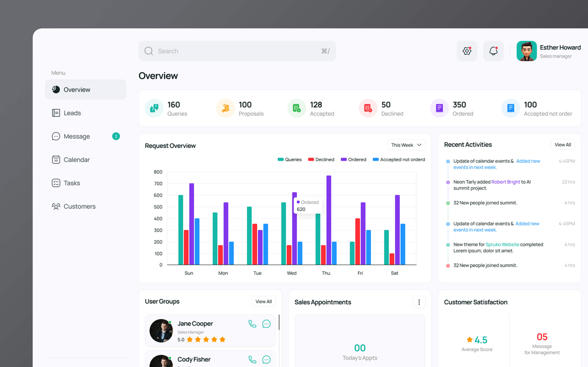This screenshot has width=588, height=367.
Task: Follow the Robert Bright link
Action: click(506, 182)
